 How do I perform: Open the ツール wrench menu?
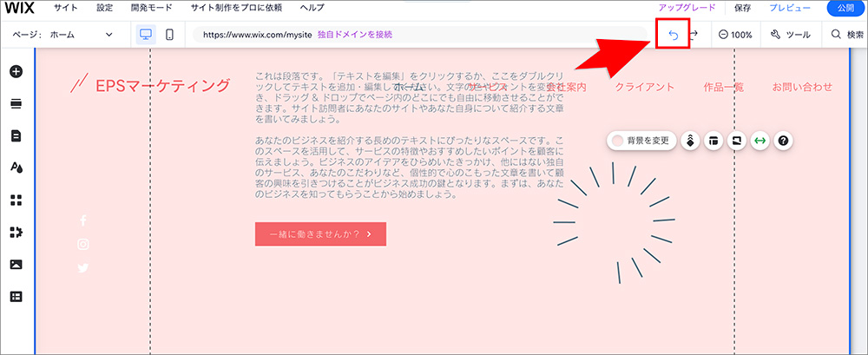tap(791, 35)
